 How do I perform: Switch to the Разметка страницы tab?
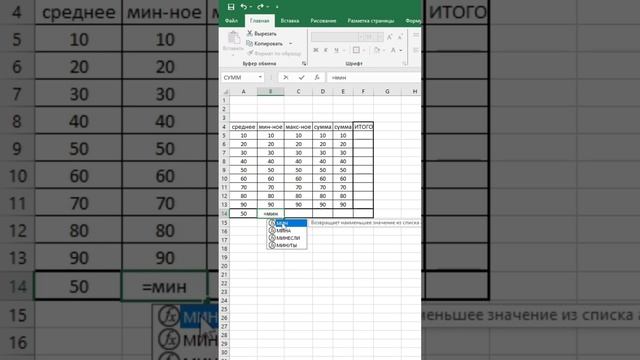[371, 20]
